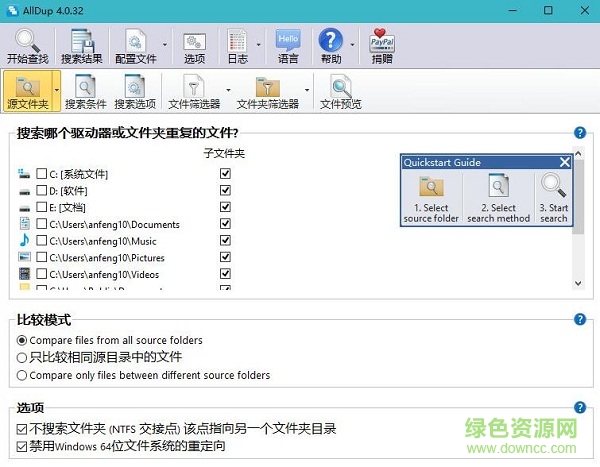Click the Pictures folder icon
Screen dimensions: 600x467
24,256
